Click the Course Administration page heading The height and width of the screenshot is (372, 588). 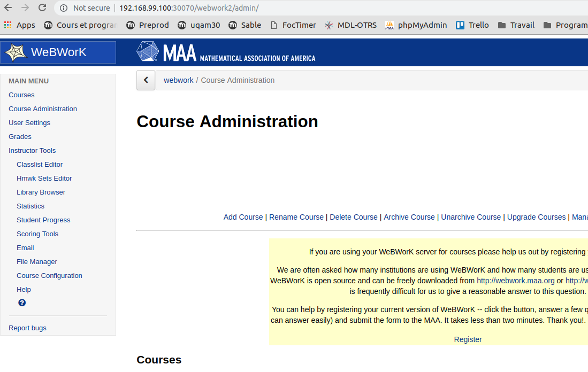click(x=227, y=121)
